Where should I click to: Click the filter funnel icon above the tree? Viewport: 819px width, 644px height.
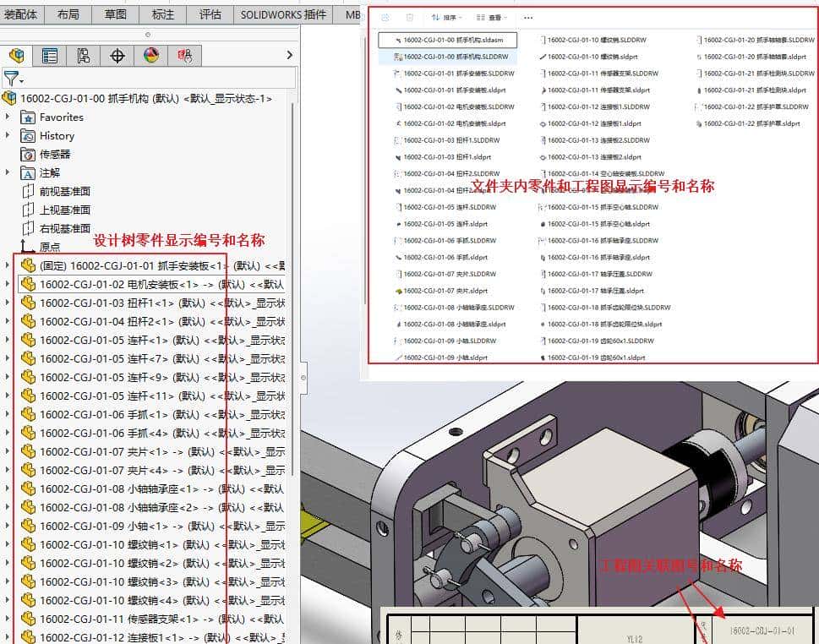tap(11, 75)
